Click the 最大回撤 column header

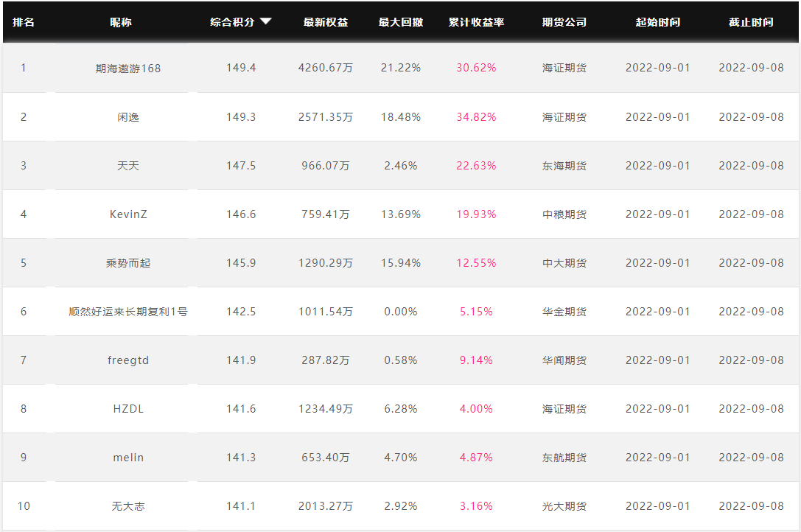(401, 22)
